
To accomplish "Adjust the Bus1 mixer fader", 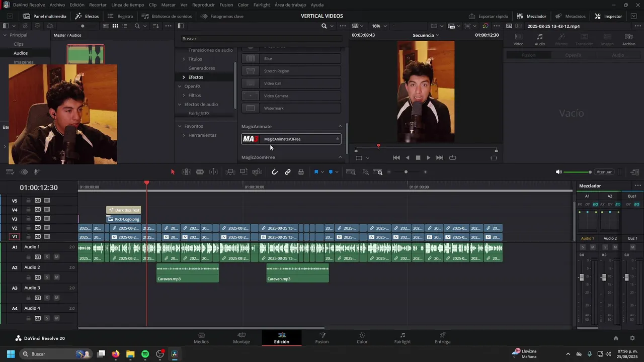I will pos(626,278).
